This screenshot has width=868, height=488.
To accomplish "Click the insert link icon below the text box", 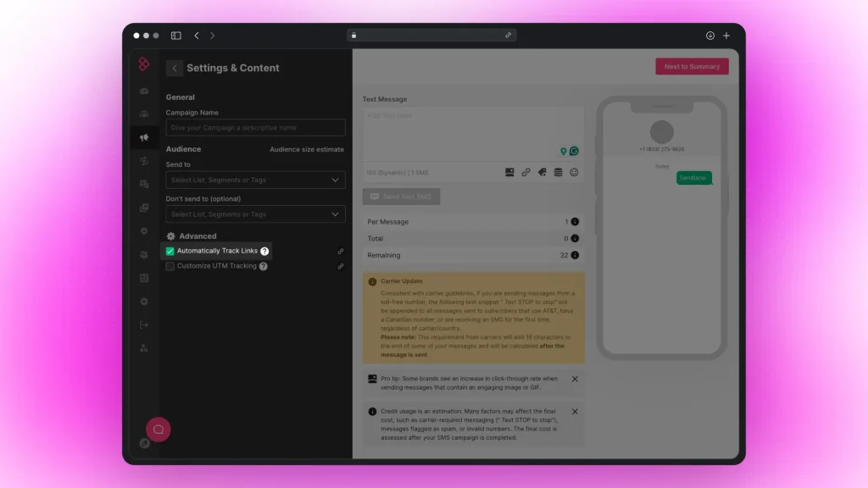I will click(526, 172).
